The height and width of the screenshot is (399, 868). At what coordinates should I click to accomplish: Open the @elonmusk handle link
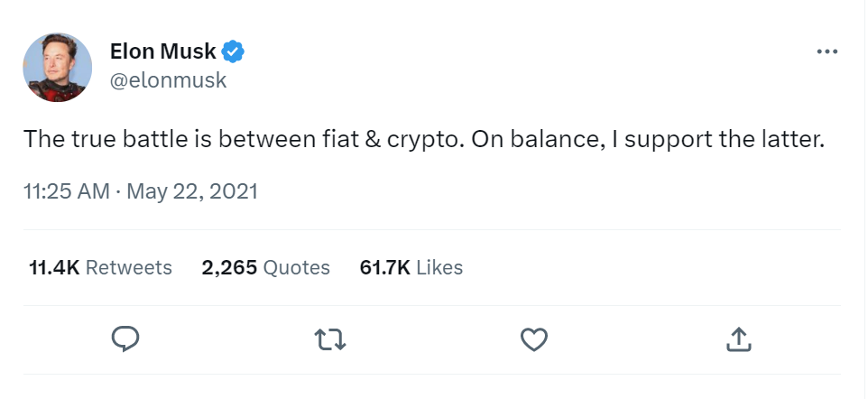click(167, 80)
